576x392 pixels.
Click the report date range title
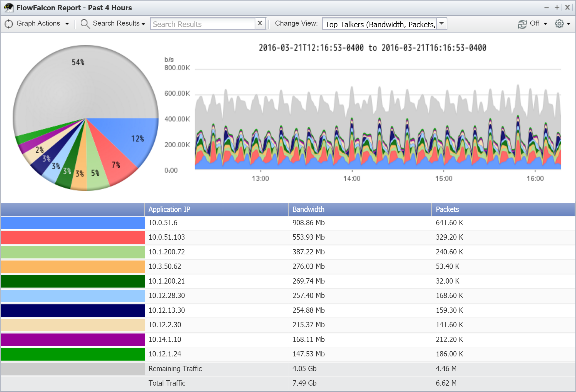tap(373, 48)
